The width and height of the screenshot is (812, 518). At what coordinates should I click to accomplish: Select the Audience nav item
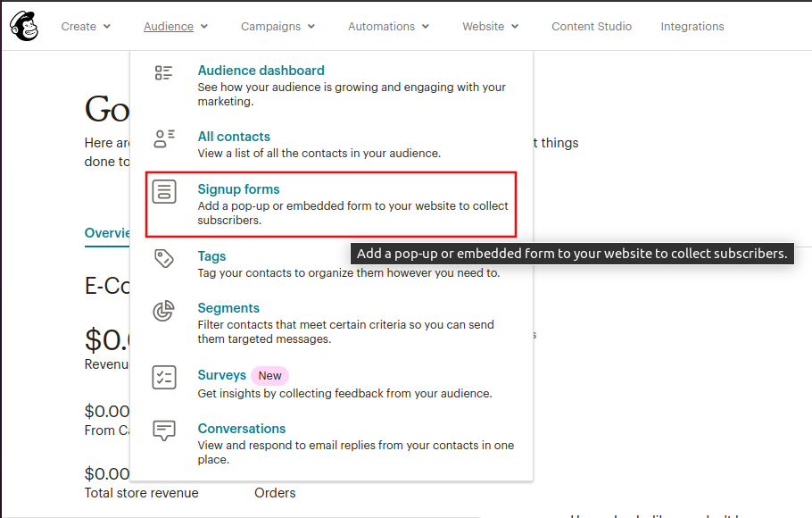pos(169,27)
